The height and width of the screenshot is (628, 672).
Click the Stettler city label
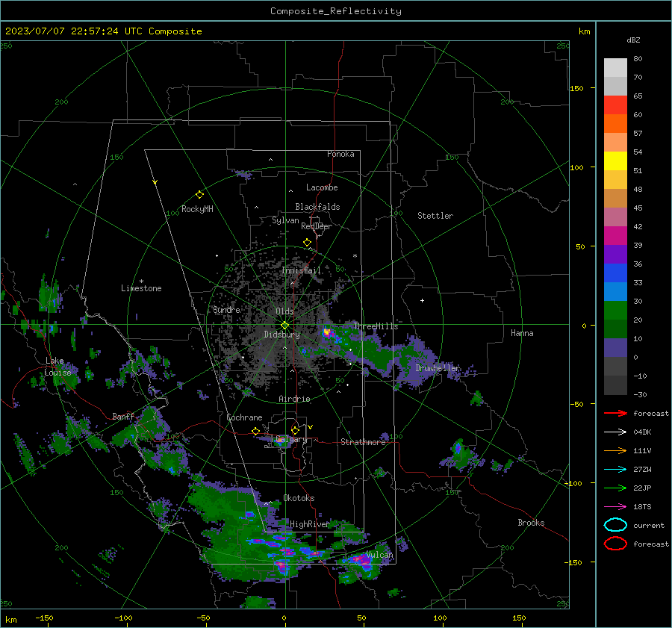[x=435, y=216]
